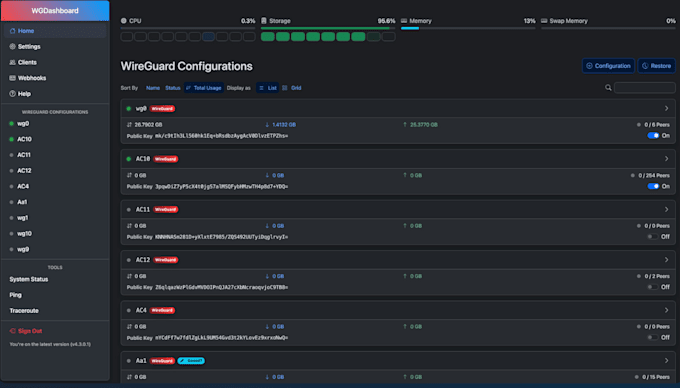Click the wg0 total usage transfer icon

click(129, 125)
